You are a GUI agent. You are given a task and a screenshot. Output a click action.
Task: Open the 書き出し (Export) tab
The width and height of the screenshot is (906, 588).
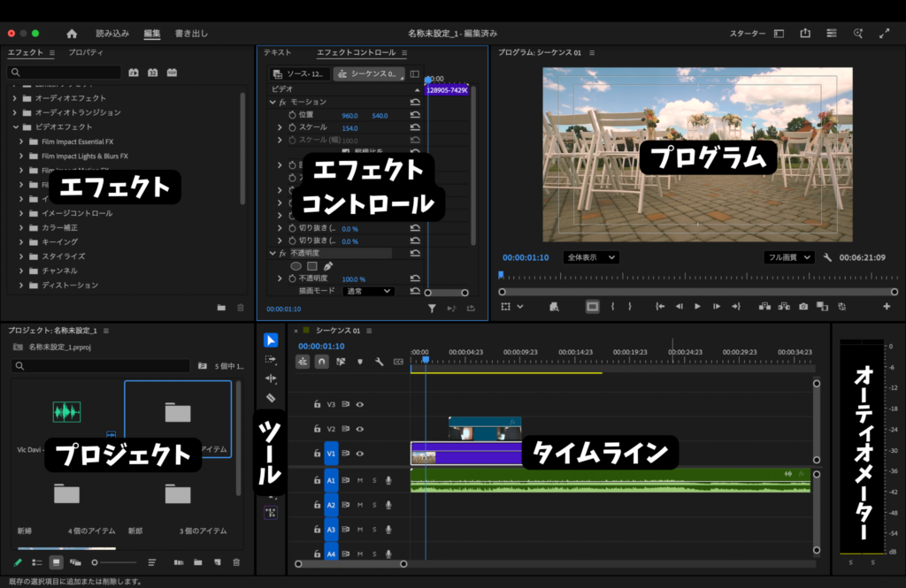coord(191,34)
